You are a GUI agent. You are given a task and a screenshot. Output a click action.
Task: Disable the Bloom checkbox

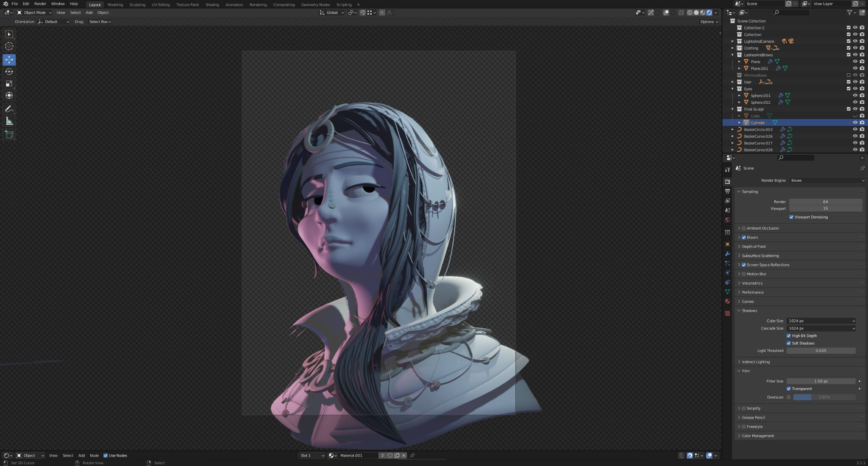pyautogui.click(x=743, y=238)
